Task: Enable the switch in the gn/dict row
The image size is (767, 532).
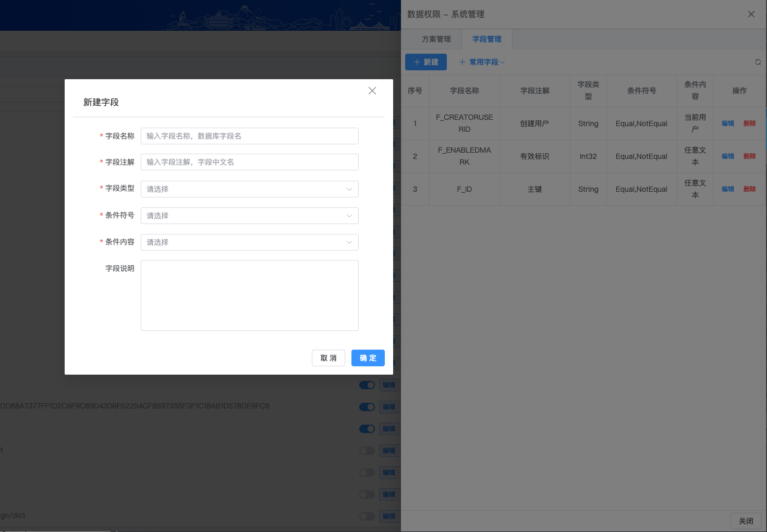Action: (367, 516)
